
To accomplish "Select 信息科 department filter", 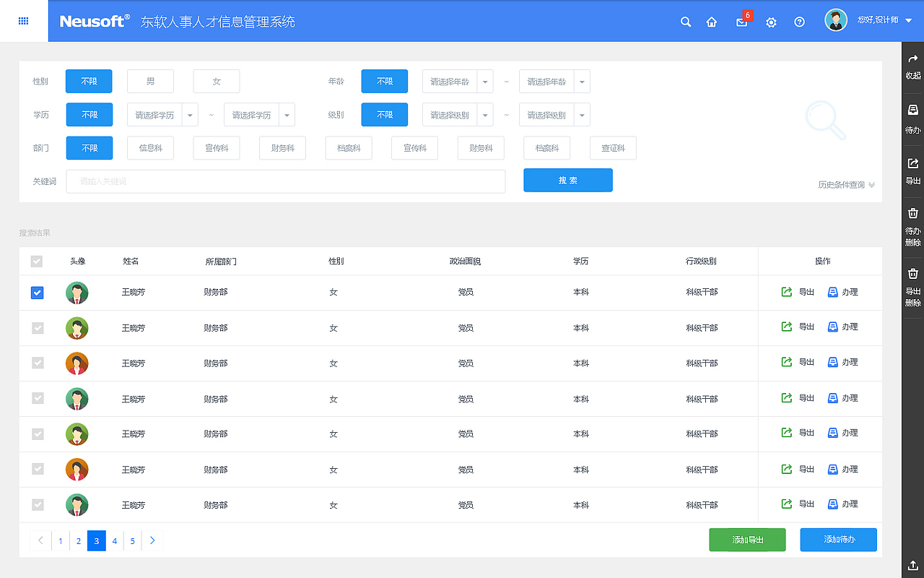I will click(x=150, y=148).
